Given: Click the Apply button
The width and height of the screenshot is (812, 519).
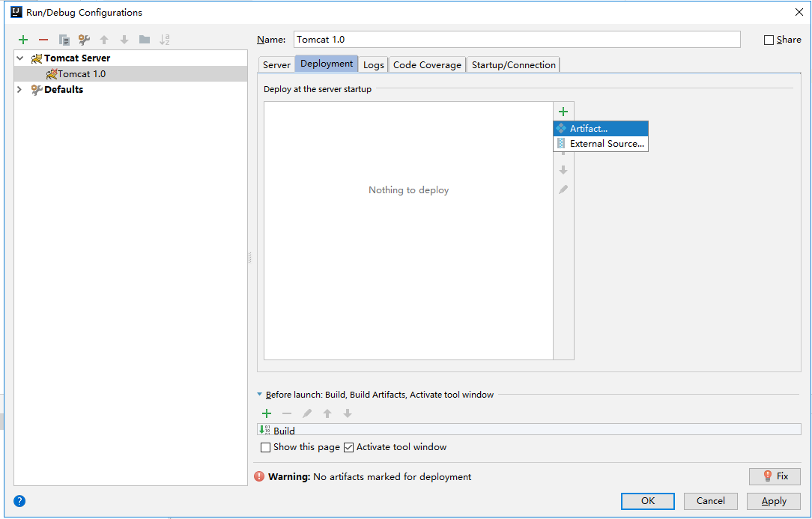Looking at the screenshot, I should [x=774, y=501].
